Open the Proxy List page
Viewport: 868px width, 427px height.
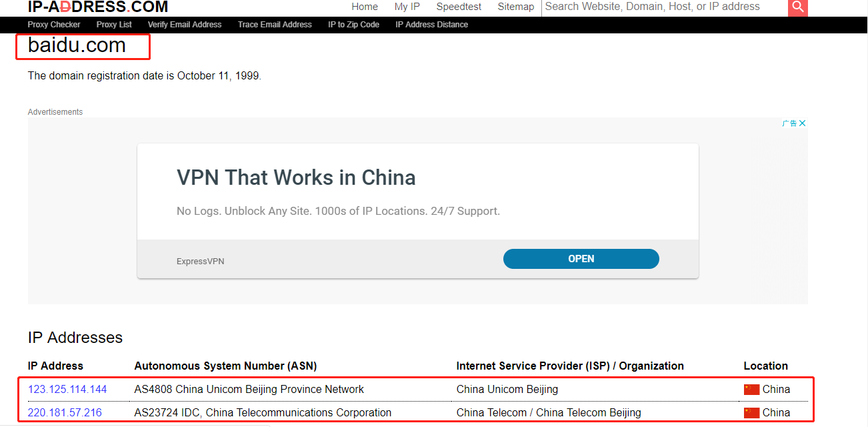point(114,25)
